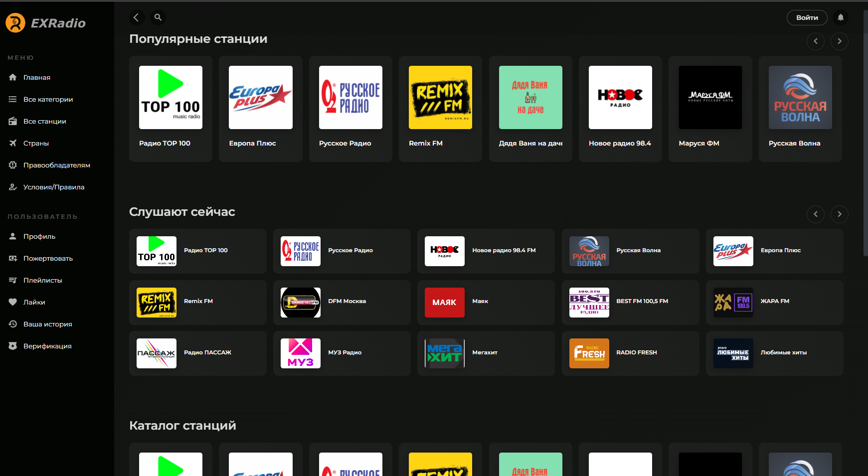Click the МУЗ Радио station logo

click(301, 353)
